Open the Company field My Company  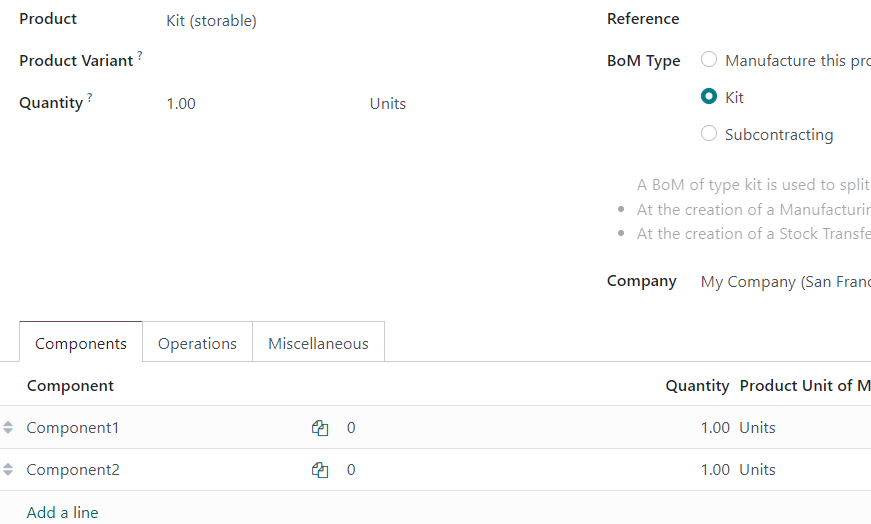click(x=785, y=282)
